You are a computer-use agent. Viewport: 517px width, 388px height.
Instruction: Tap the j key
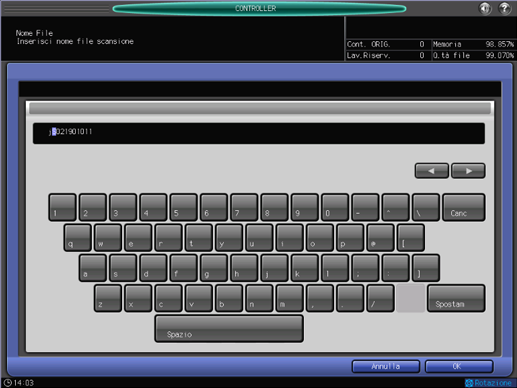coord(274,268)
